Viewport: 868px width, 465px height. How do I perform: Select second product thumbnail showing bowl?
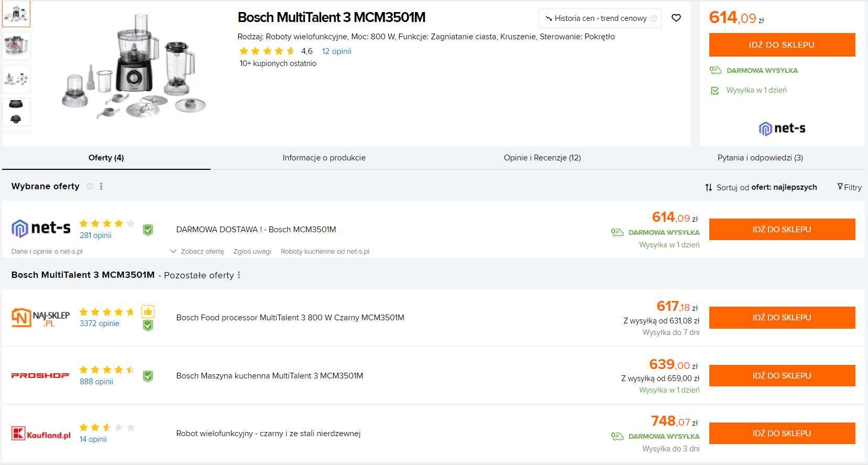[16, 46]
